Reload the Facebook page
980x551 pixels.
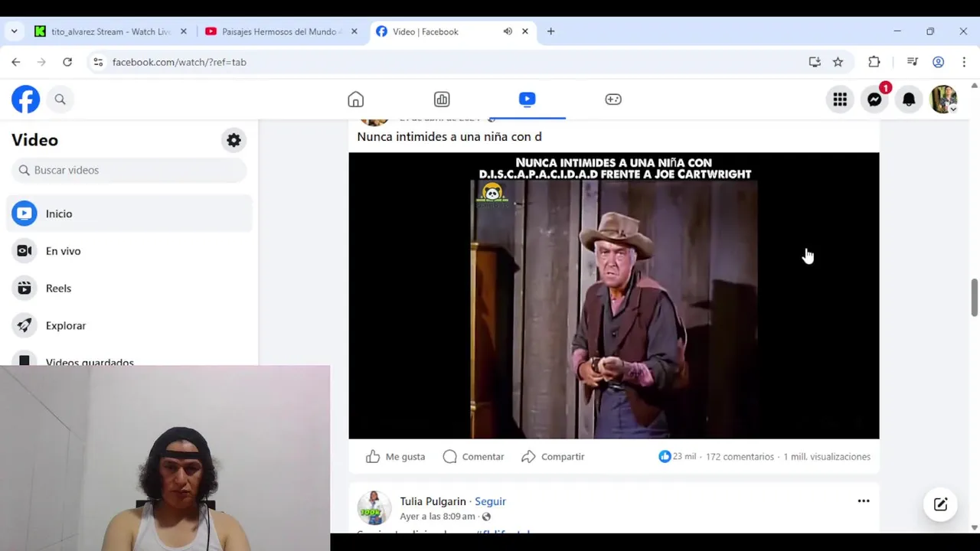click(67, 62)
